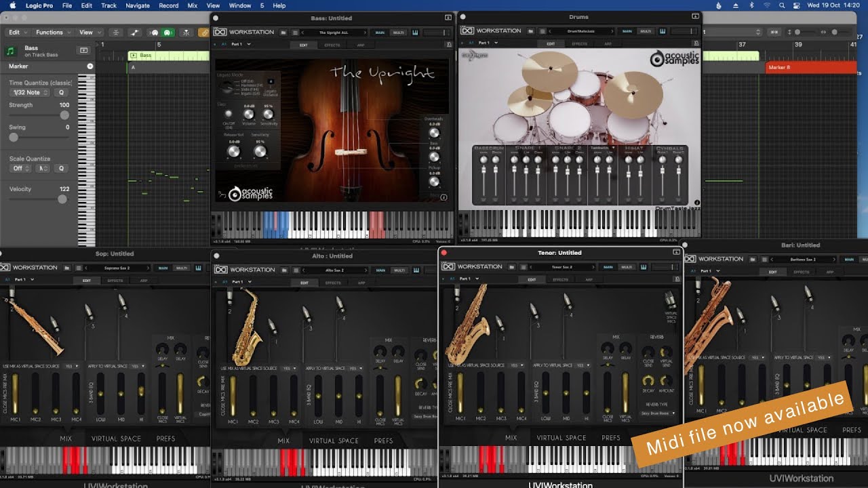Open VIRTUAL SPACE tab in Tenor window
This screenshot has height=488, width=868.
(x=561, y=438)
